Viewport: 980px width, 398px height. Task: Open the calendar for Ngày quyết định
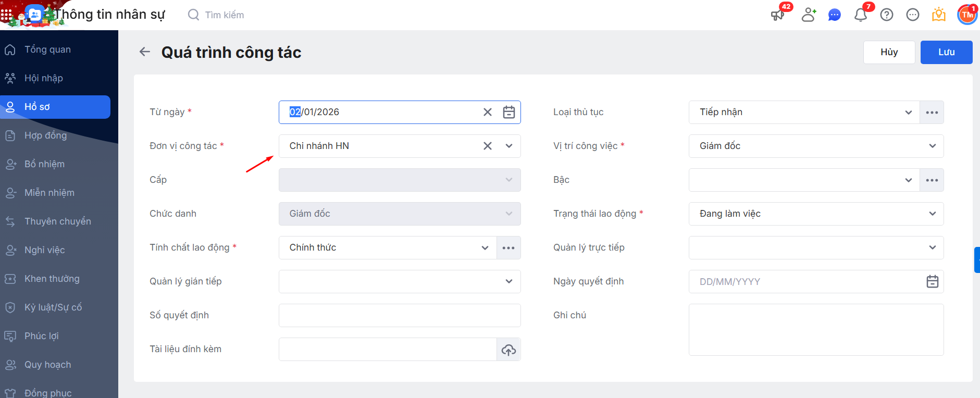933,281
